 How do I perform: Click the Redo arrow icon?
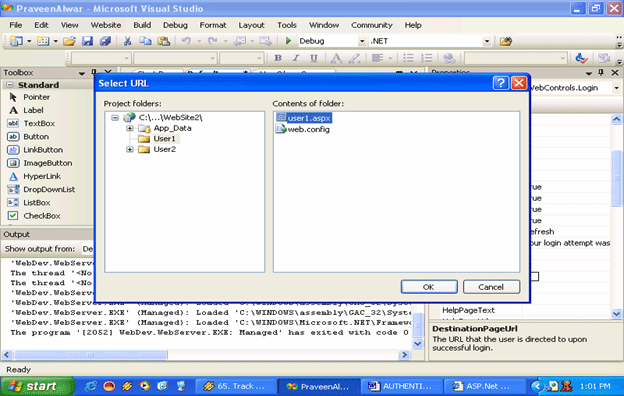pyautogui.click(x=213, y=41)
